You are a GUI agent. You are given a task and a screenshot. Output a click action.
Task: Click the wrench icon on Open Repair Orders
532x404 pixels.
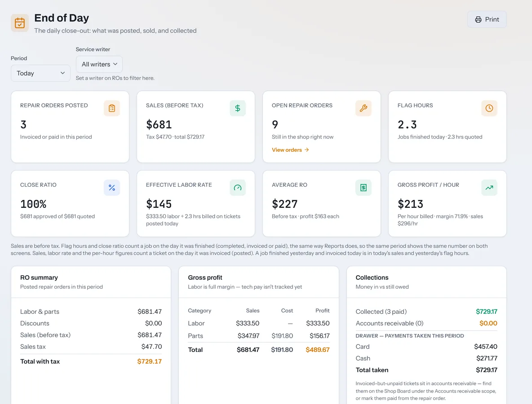point(364,108)
